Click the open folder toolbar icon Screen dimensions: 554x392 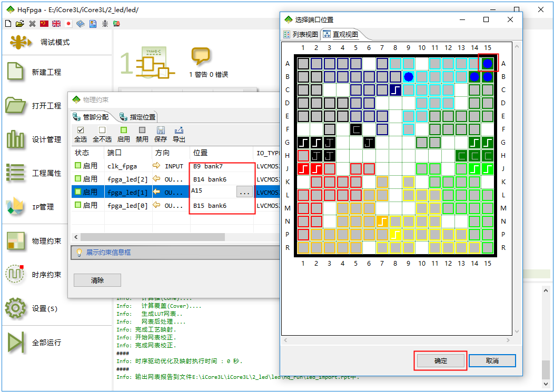point(20,24)
